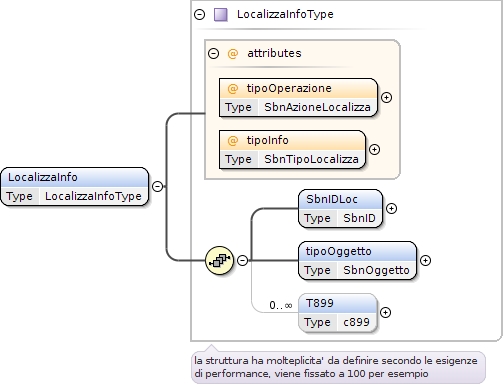
Task: Expand the T899 element
Action: (385, 313)
